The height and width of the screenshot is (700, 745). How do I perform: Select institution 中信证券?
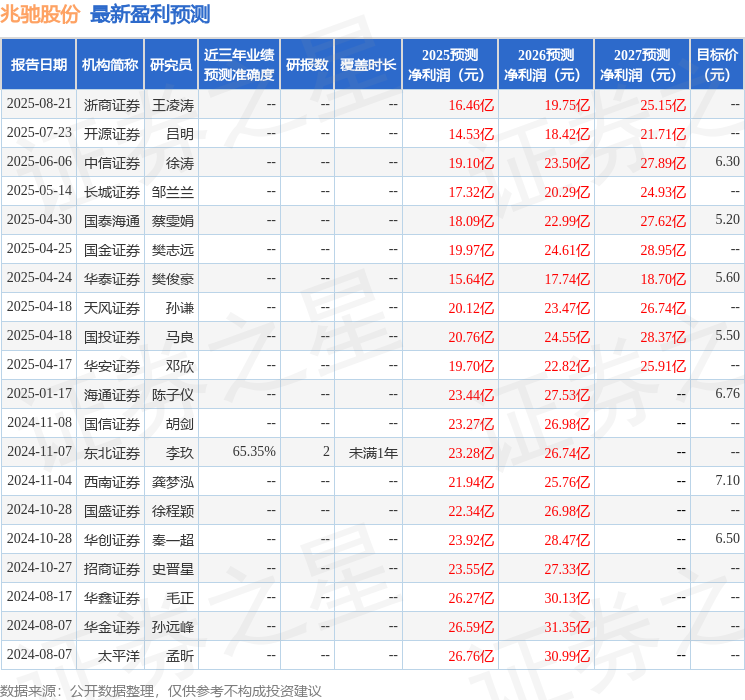pyautogui.click(x=112, y=163)
